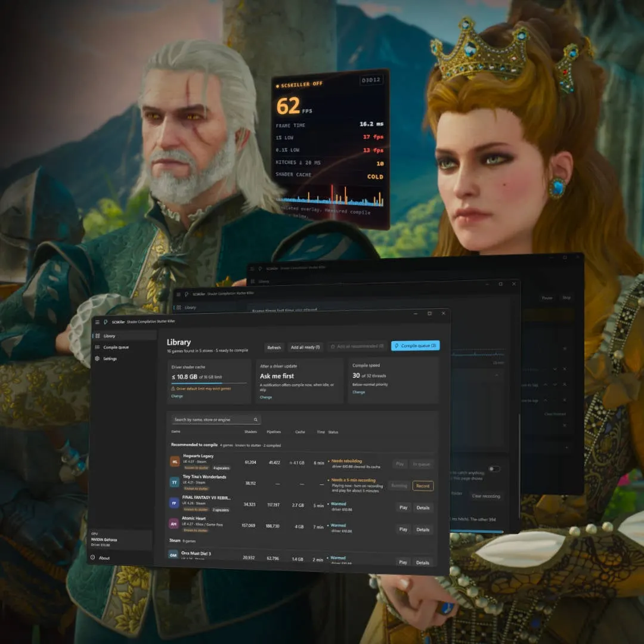Click the Game column header
Screen dimensions: 644x644
tap(176, 431)
